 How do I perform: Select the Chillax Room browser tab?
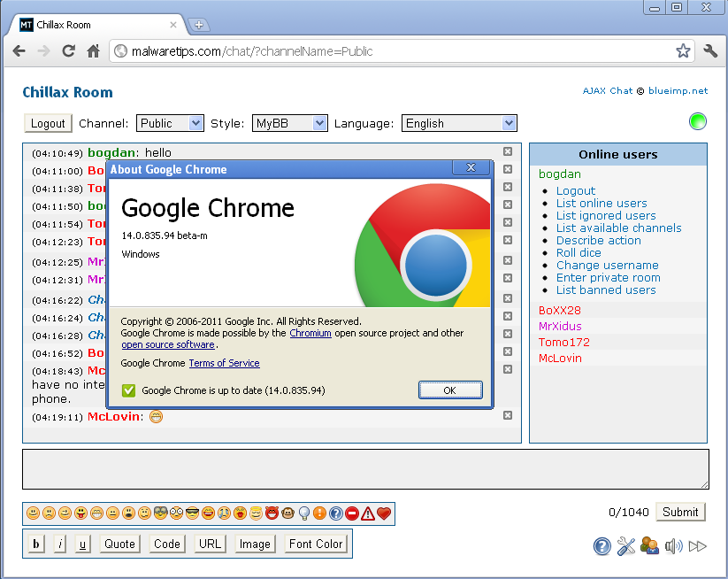coord(97,25)
